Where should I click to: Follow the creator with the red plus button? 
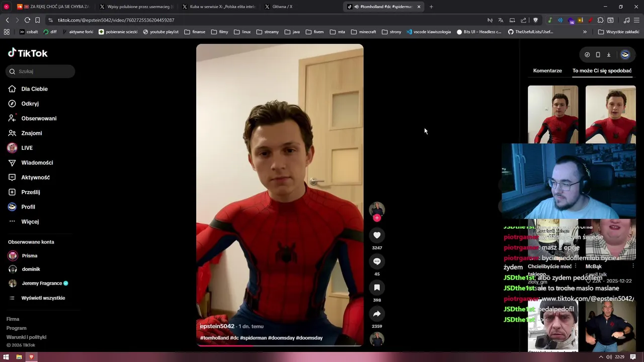coord(377,218)
